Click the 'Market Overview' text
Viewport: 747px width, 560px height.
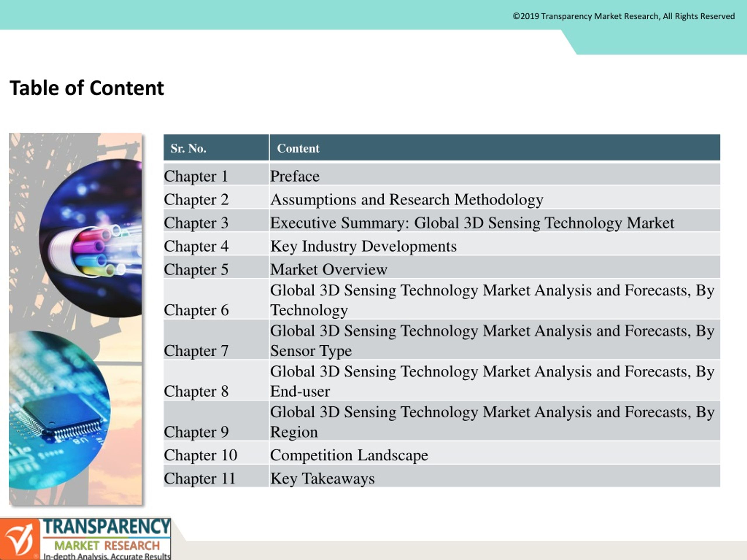point(329,269)
